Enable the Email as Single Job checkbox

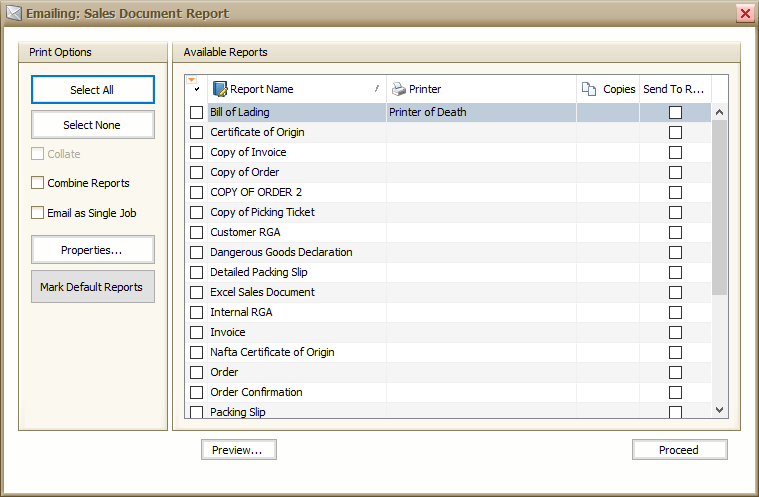click(38, 213)
